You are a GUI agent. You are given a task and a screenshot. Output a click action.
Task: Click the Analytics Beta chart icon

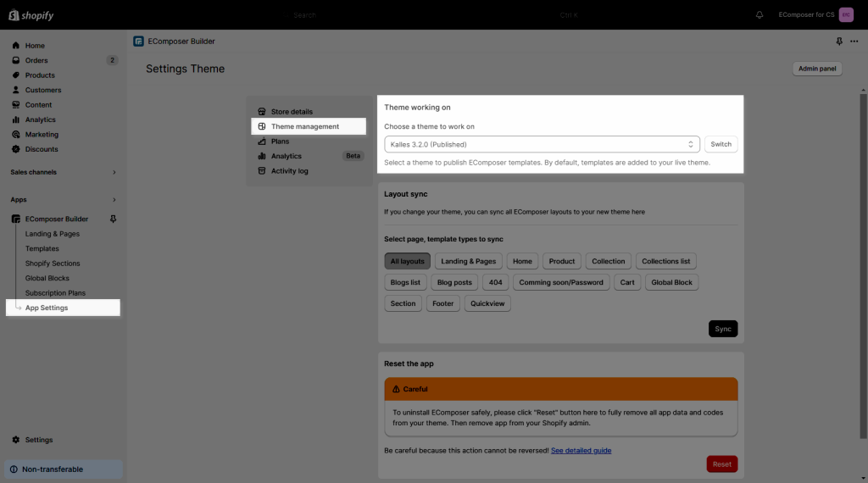[x=262, y=156]
